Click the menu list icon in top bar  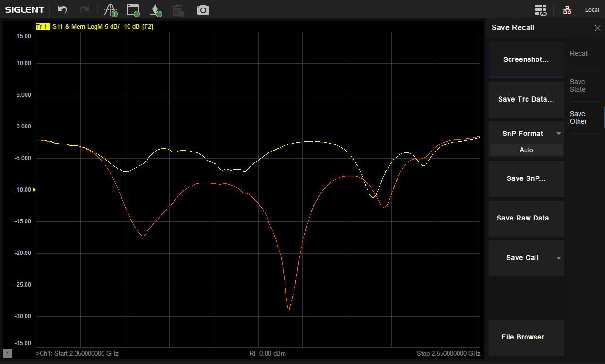(x=541, y=10)
